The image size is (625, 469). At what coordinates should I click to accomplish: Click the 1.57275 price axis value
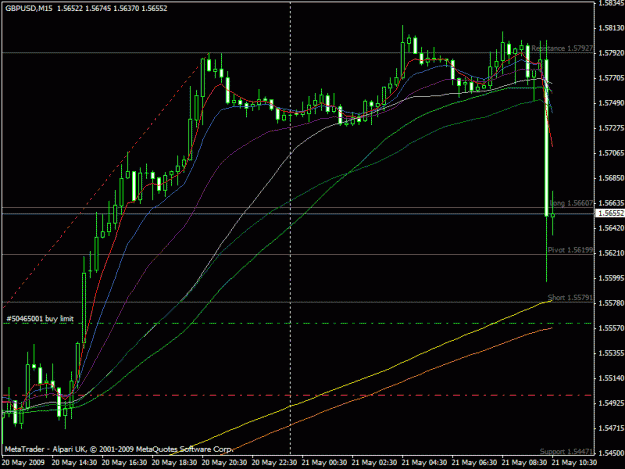[x=611, y=128]
